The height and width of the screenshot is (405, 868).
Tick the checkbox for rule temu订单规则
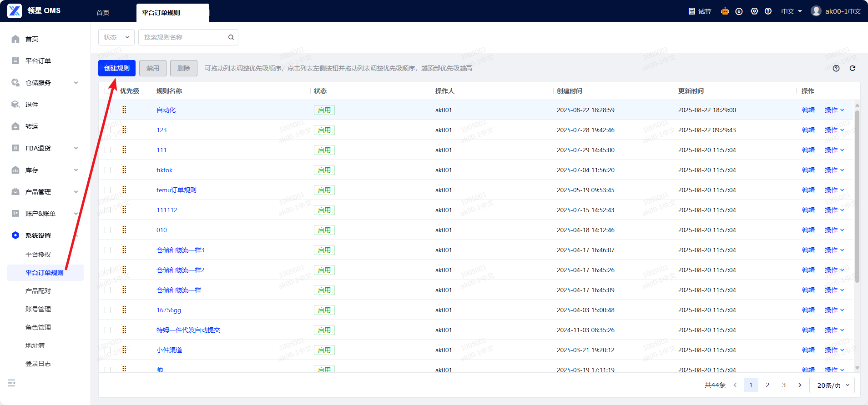(x=108, y=190)
